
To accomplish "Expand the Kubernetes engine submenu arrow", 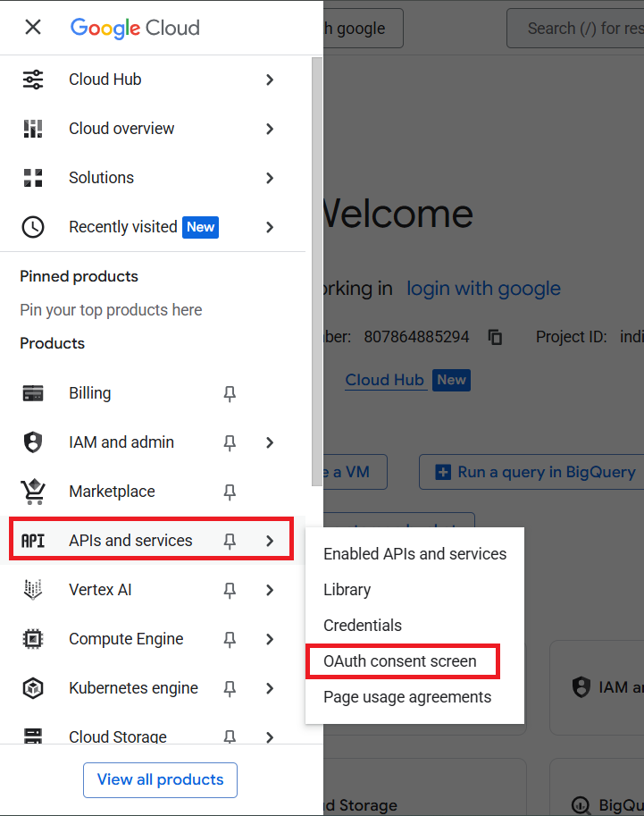I will point(270,688).
